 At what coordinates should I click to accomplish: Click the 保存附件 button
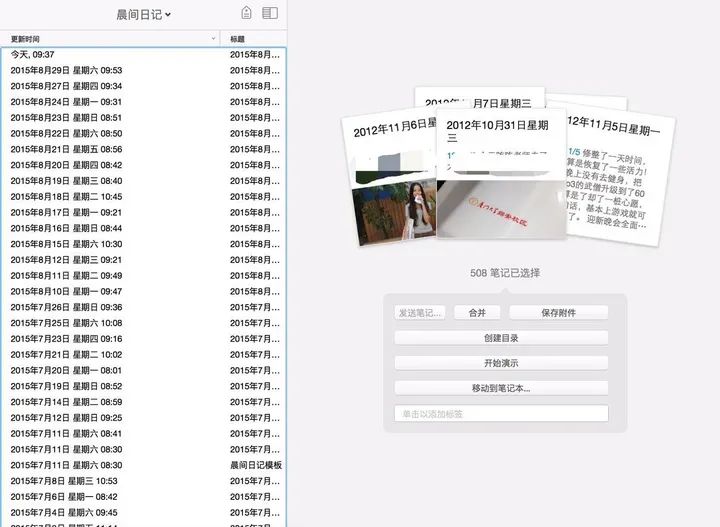click(x=558, y=313)
